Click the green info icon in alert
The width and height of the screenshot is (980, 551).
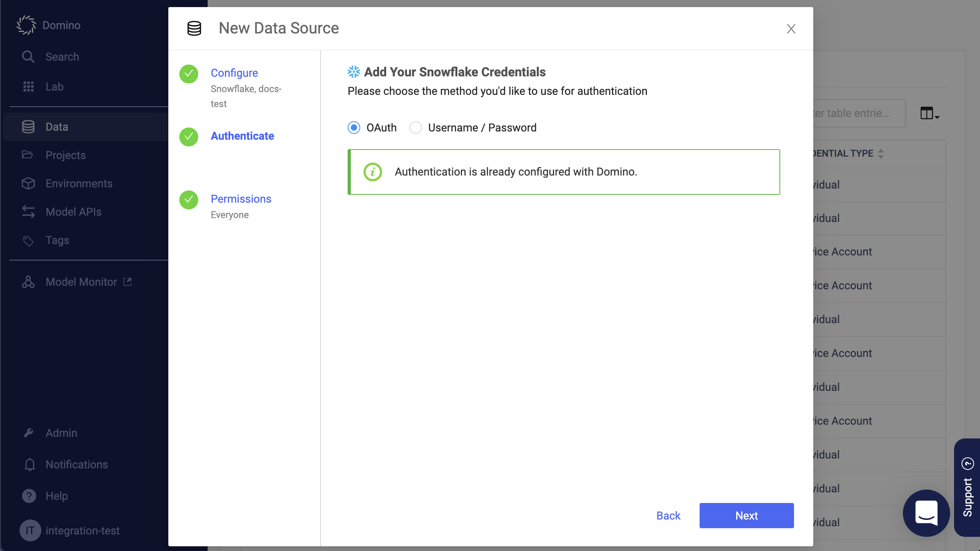(x=373, y=172)
